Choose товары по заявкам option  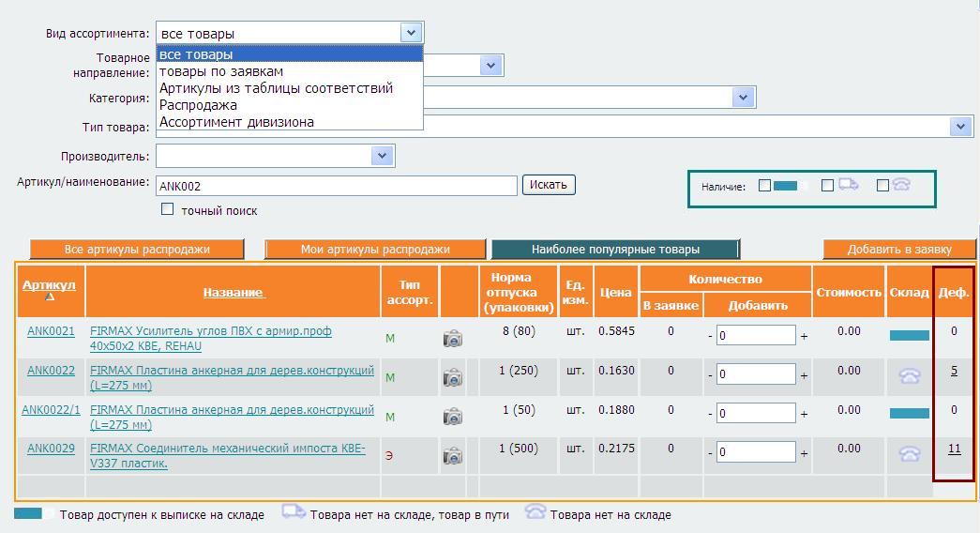(221, 71)
